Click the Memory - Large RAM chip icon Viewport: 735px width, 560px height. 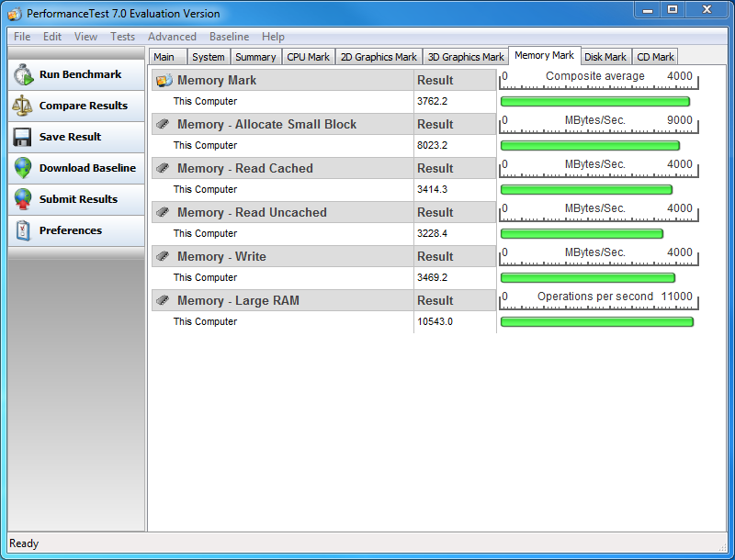[x=164, y=301]
